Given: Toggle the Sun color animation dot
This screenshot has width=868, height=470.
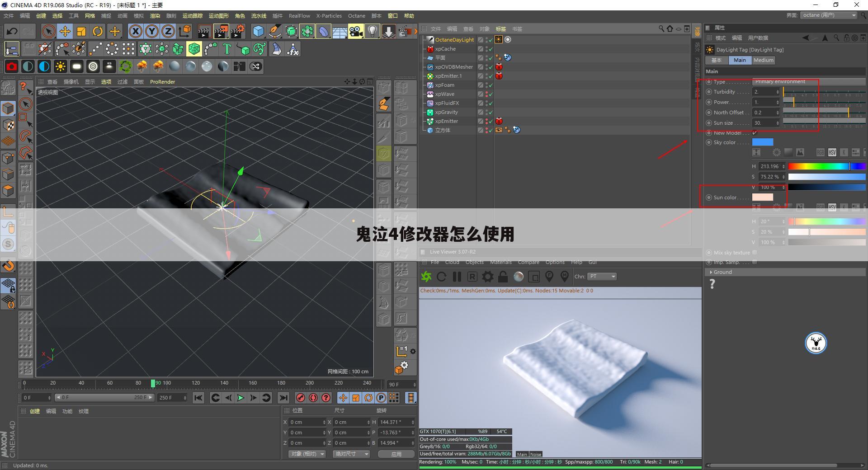Looking at the screenshot, I should point(709,197).
